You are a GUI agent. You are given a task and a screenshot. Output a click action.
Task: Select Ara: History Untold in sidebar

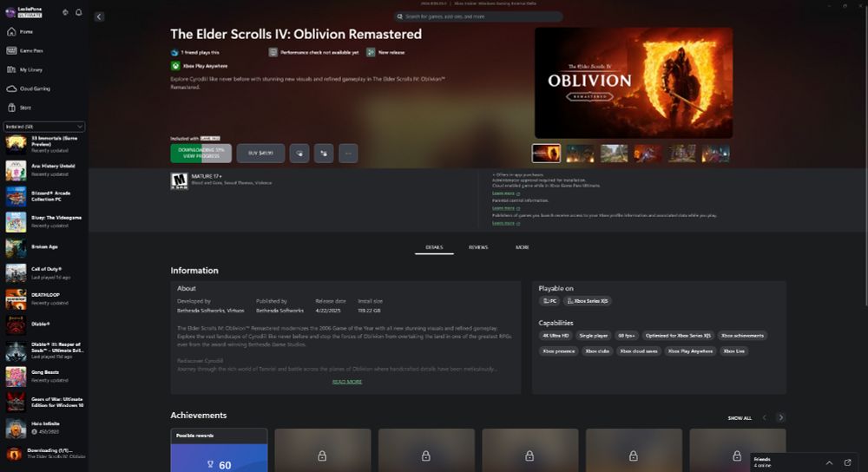coord(44,170)
